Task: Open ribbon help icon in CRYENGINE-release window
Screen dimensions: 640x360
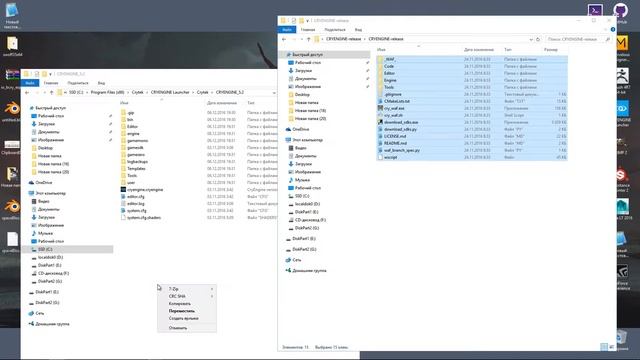Action: pyautogui.click(x=612, y=29)
